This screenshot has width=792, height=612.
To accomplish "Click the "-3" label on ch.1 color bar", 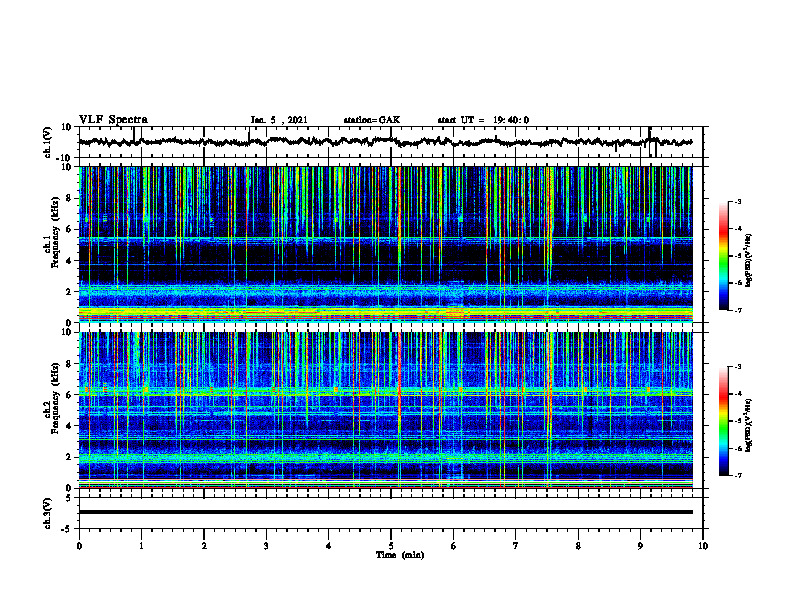I will [738, 202].
